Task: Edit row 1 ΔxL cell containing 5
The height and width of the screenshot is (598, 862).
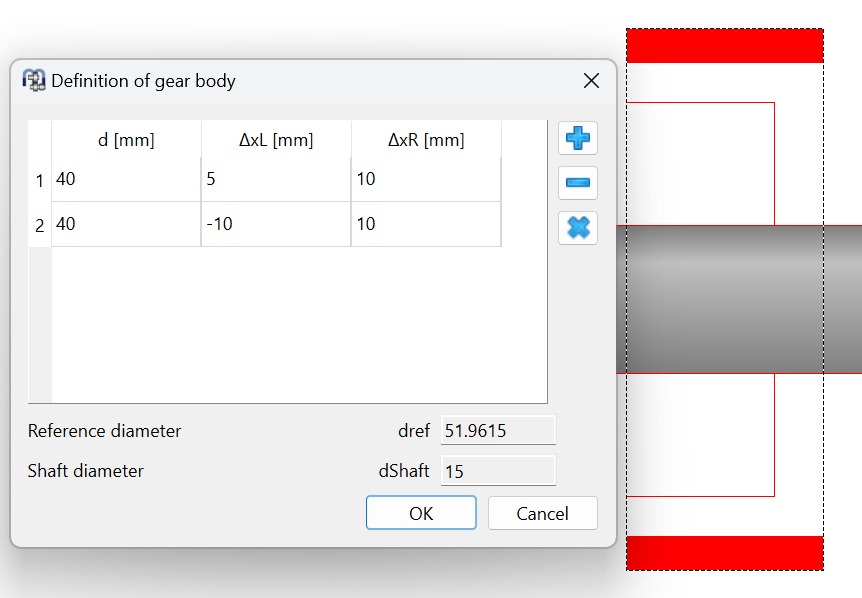Action: coord(276,180)
